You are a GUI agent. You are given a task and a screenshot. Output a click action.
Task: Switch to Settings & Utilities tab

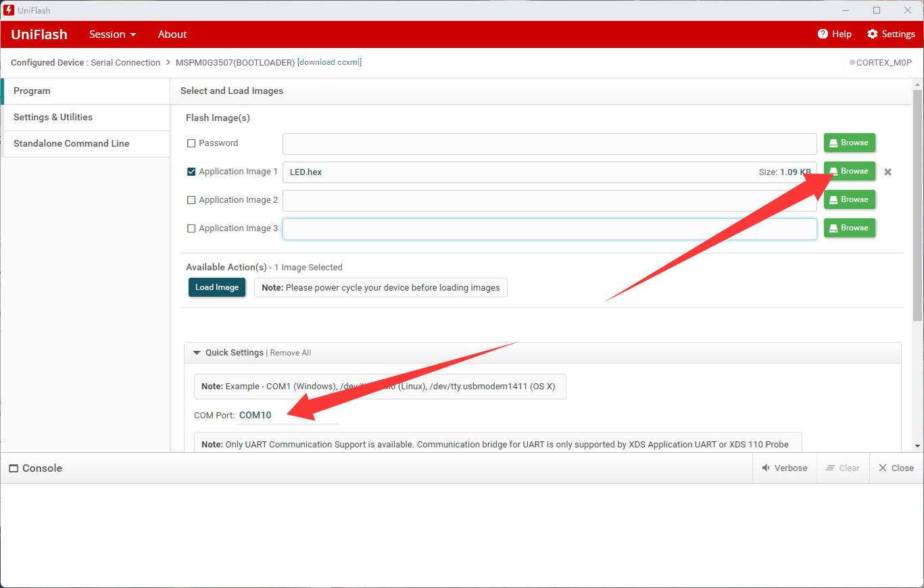coord(53,117)
